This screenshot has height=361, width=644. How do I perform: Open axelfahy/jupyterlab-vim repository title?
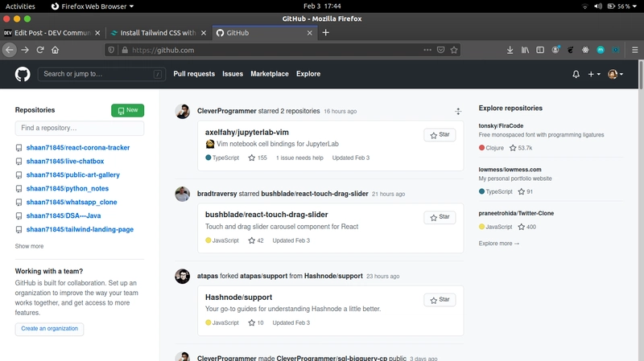(x=247, y=133)
